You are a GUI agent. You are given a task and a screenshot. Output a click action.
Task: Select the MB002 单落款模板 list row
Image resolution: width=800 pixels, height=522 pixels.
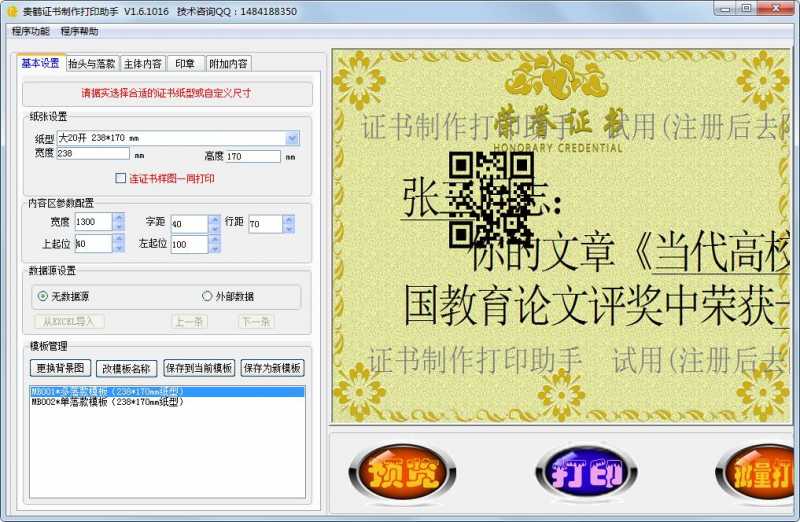tap(167, 402)
